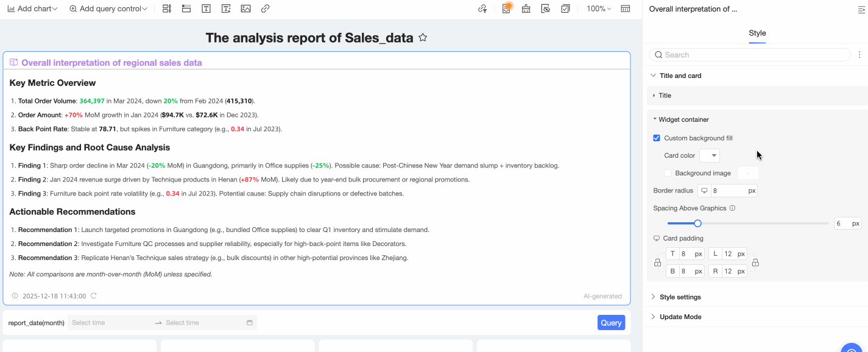868x352 pixels.
Task: Click the insert image icon in toolbar
Action: 245,9
